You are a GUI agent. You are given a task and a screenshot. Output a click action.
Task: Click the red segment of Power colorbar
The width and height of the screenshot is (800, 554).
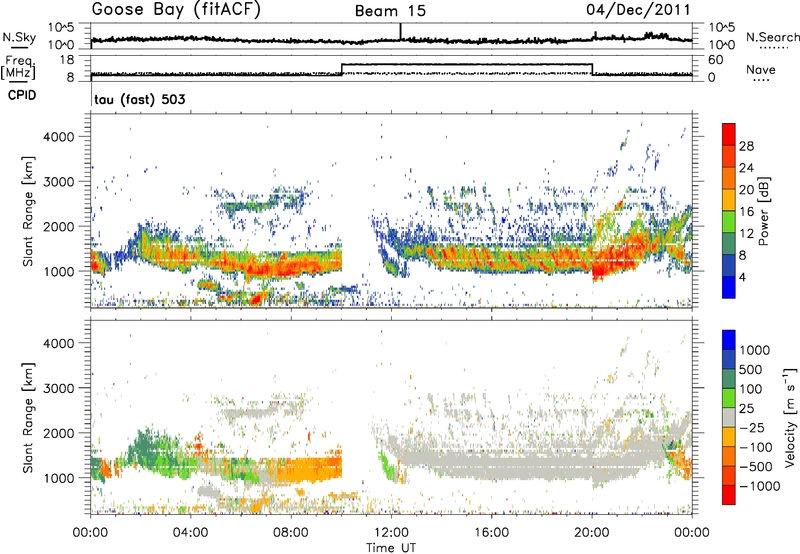729,134
